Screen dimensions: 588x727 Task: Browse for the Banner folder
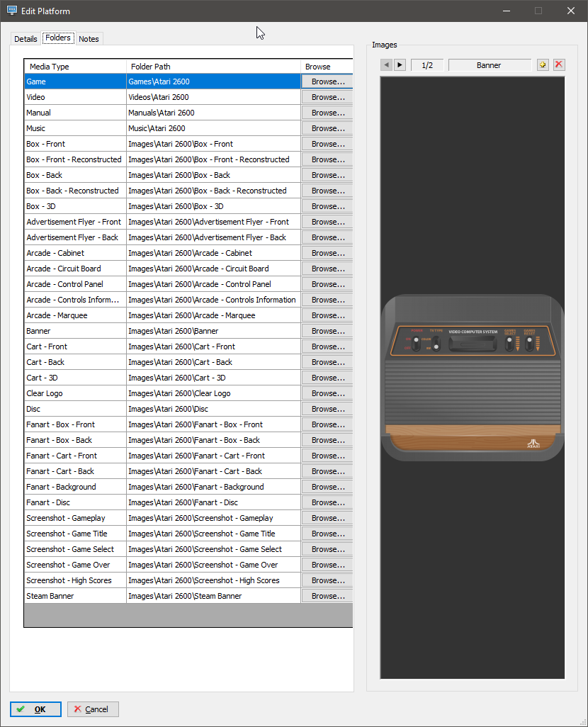coord(327,331)
